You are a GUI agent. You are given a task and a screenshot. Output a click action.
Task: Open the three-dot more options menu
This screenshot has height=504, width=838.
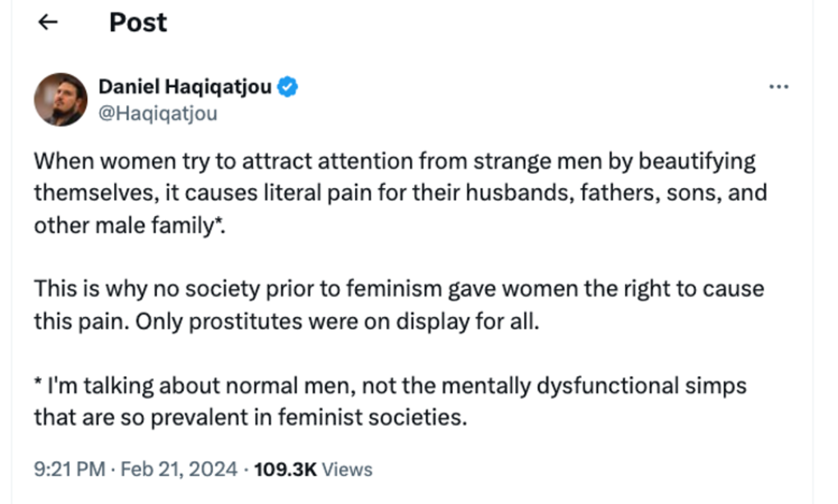pos(777,87)
